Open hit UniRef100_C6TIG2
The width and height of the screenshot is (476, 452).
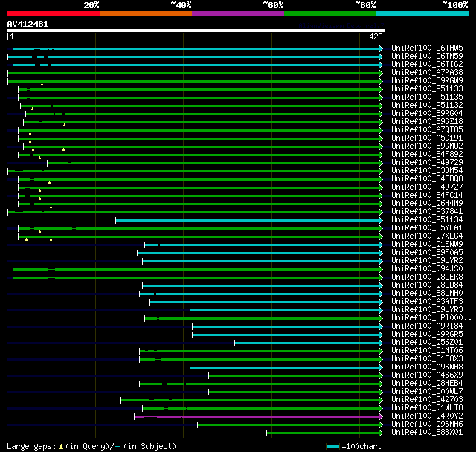pyautogui.click(x=427, y=65)
